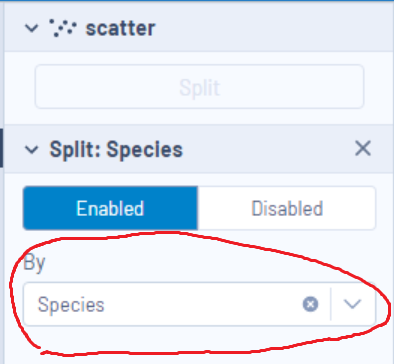Click empty area of scatter header bar

coord(267,28)
